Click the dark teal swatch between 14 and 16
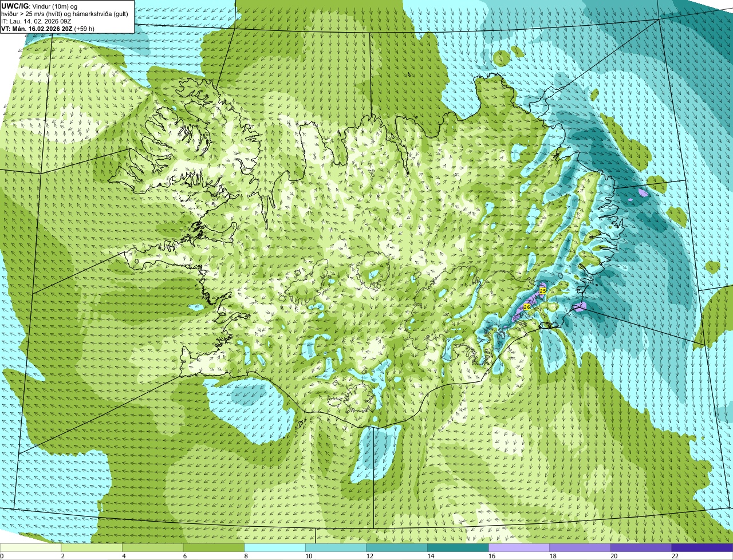The image size is (733, 560). pos(458,547)
